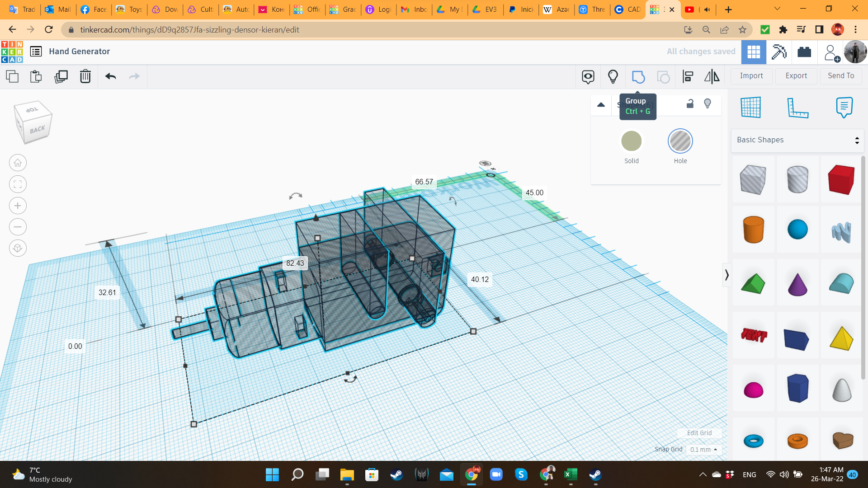Toggle the shape lock icon

[690, 104]
